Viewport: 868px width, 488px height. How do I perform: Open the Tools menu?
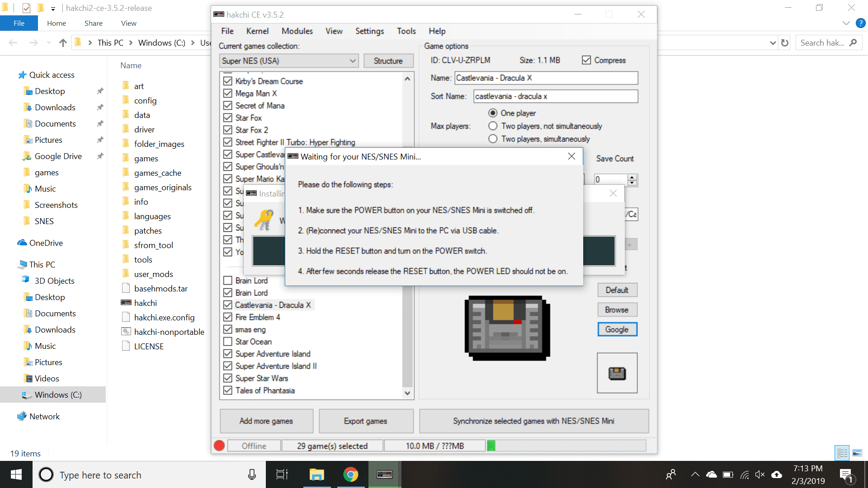(x=406, y=31)
